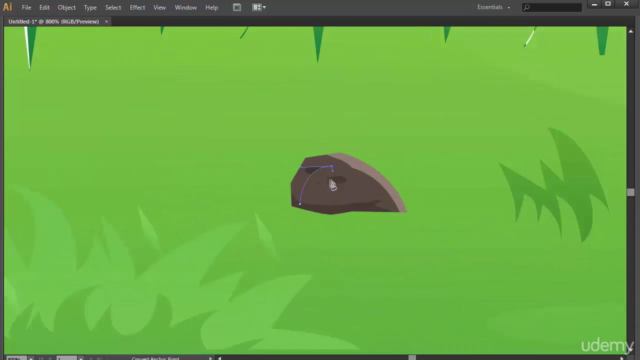Click the vertical scrollbar thumb
The height and width of the screenshot is (360, 640).
point(631,192)
